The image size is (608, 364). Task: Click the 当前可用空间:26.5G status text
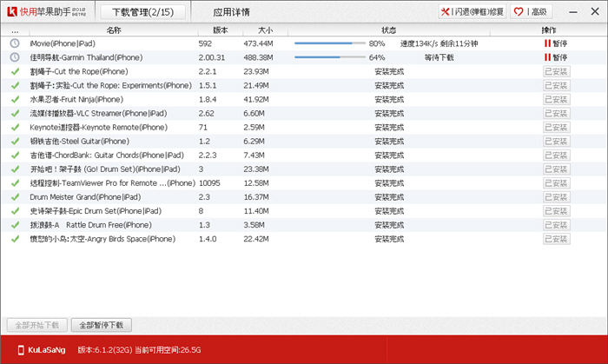(168, 350)
